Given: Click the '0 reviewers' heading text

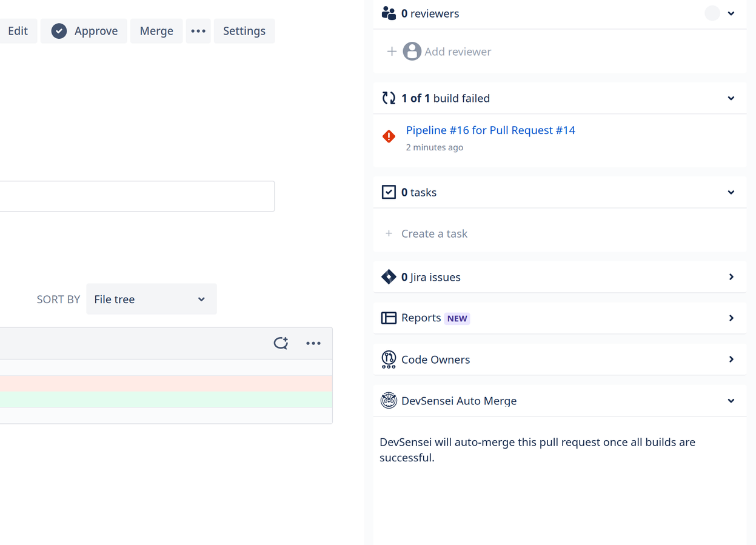Looking at the screenshot, I should [430, 13].
